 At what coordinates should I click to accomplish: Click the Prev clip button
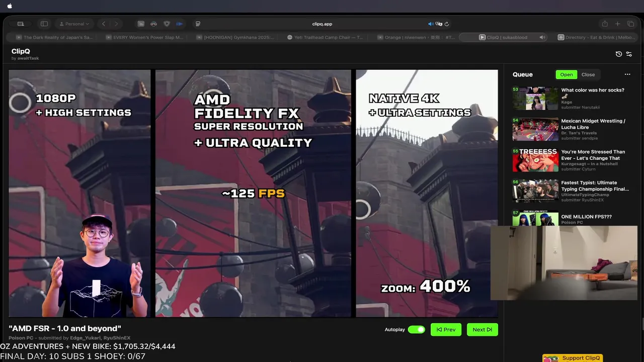point(446,329)
